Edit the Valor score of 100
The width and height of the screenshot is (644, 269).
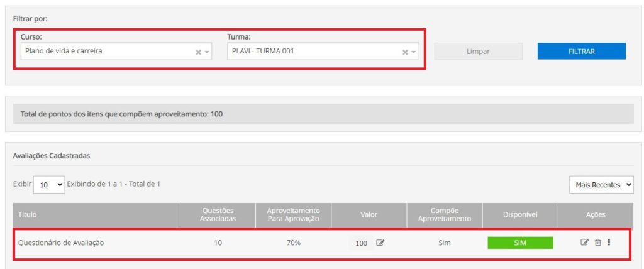coord(380,243)
